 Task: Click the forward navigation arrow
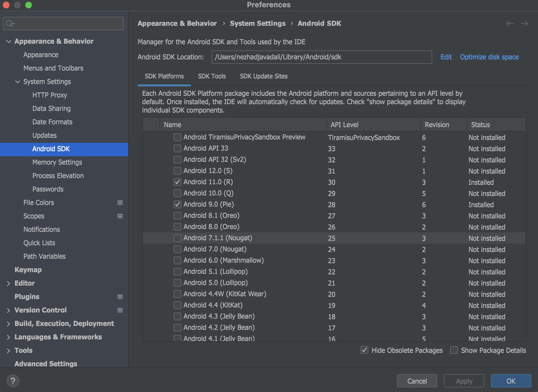[525, 24]
